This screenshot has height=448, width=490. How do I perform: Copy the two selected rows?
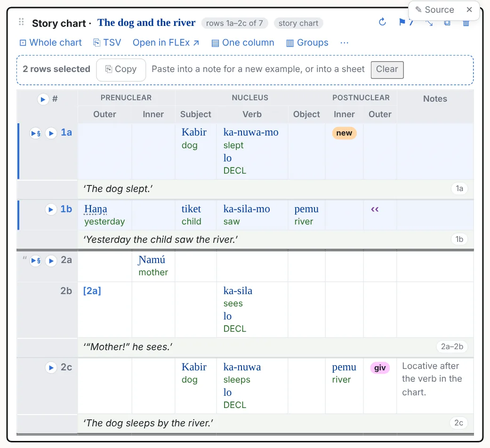[121, 69]
